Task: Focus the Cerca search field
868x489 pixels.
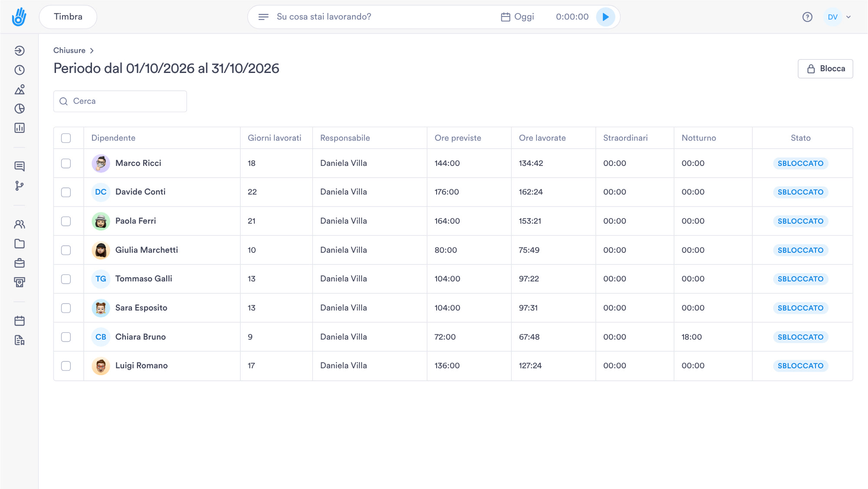Action: (120, 101)
